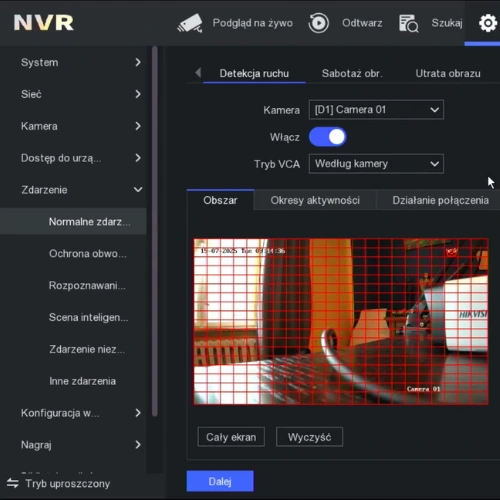Expand Dostęp do urzą... section

(x=73, y=158)
